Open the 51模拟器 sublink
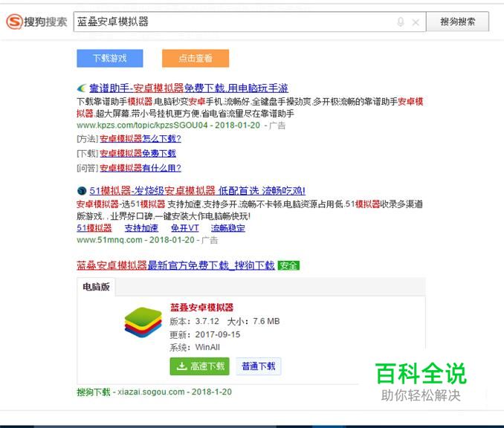The image size is (504, 428). click(94, 228)
